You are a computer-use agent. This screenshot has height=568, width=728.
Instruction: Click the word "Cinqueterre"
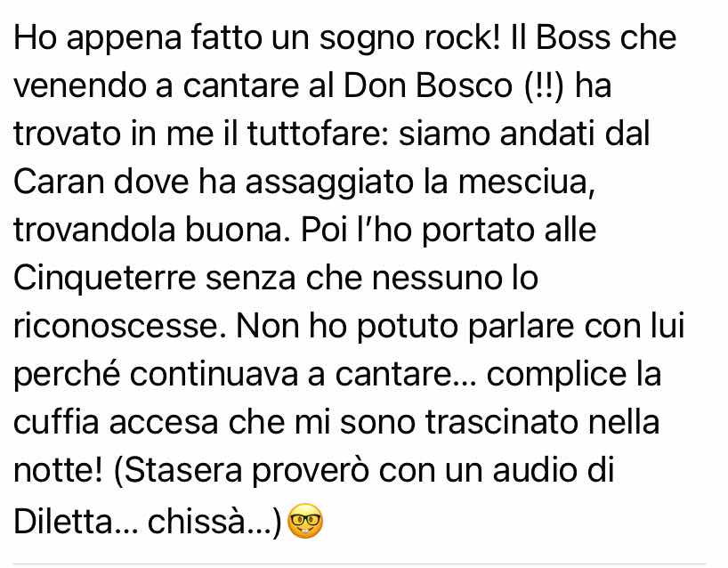tap(104, 278)
